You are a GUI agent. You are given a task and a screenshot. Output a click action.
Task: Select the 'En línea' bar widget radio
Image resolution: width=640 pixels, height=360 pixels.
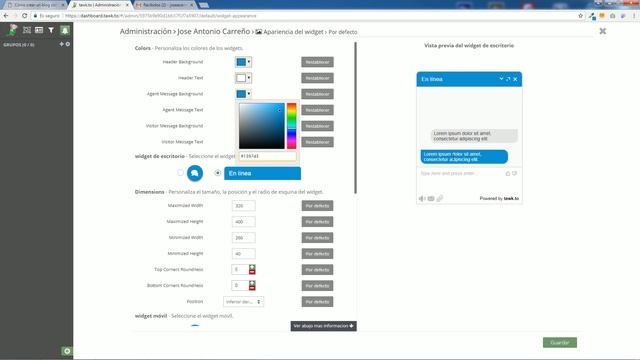pos(218,173)
